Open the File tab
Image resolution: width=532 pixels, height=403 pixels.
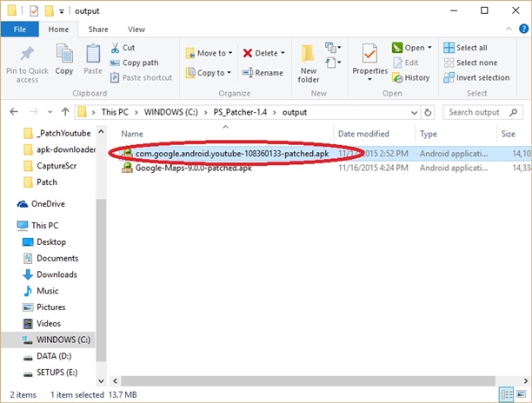20,30
